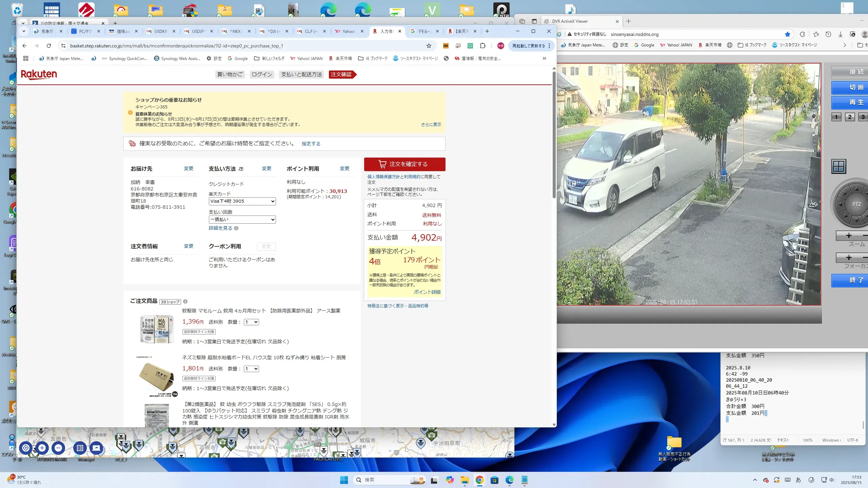Bookmark this page with the star icon

429,46
